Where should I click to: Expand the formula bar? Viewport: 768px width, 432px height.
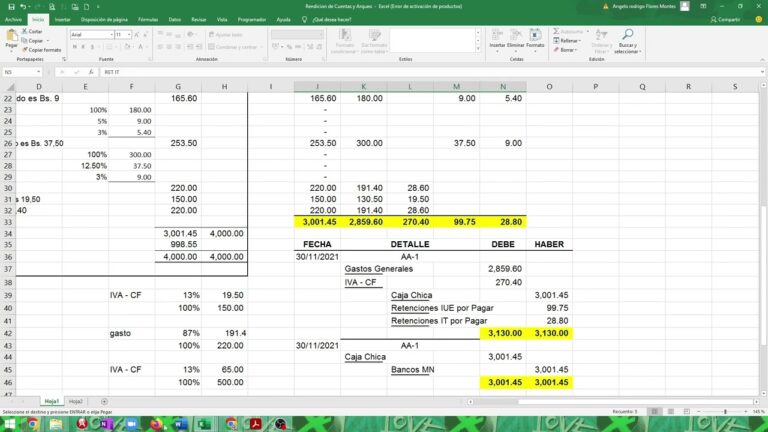(762, 72)
